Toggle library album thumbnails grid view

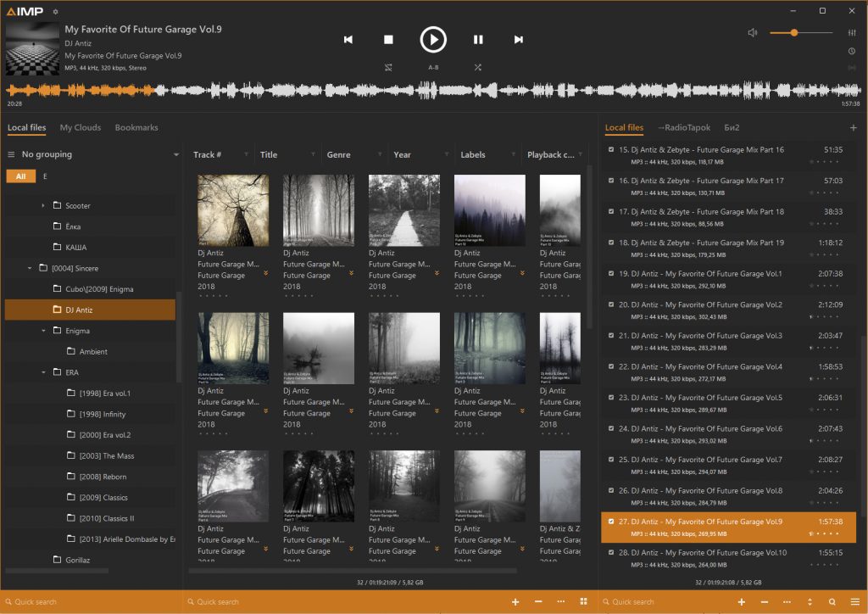[583, 602]
